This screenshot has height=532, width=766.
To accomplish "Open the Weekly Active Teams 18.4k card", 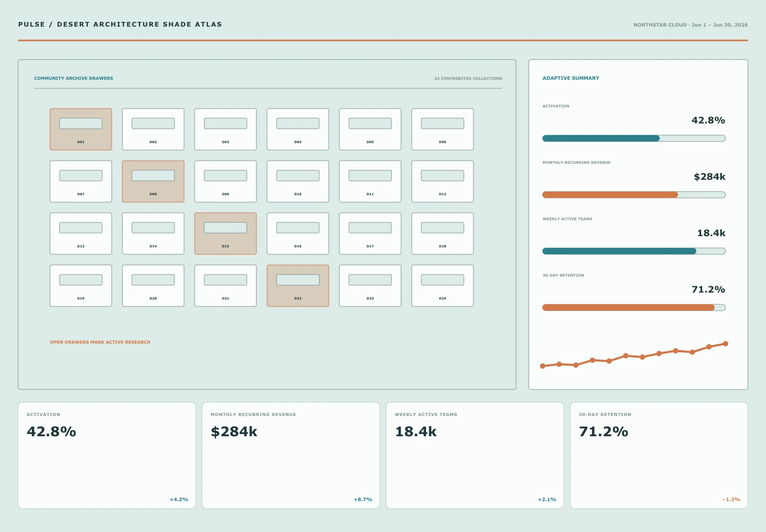I will coord(475,455).
